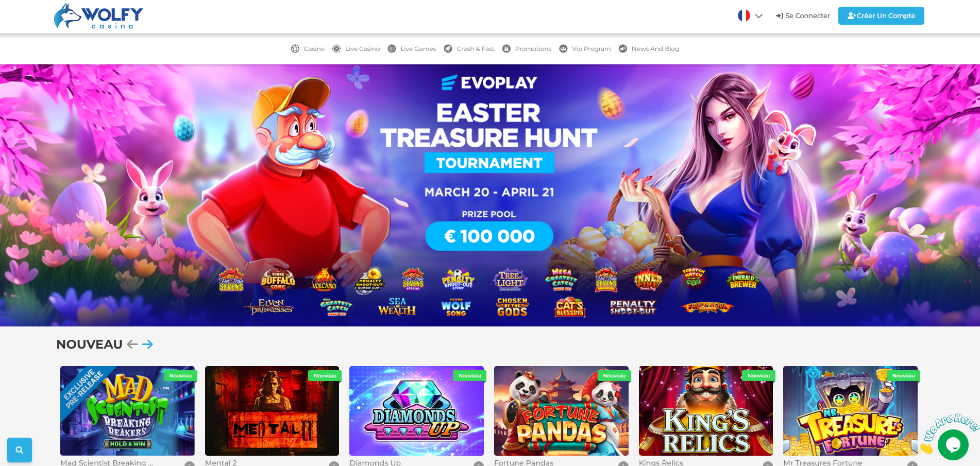Open the Mad Scientist Breaking Beakers thumbnail

click(x=127, y=411)
